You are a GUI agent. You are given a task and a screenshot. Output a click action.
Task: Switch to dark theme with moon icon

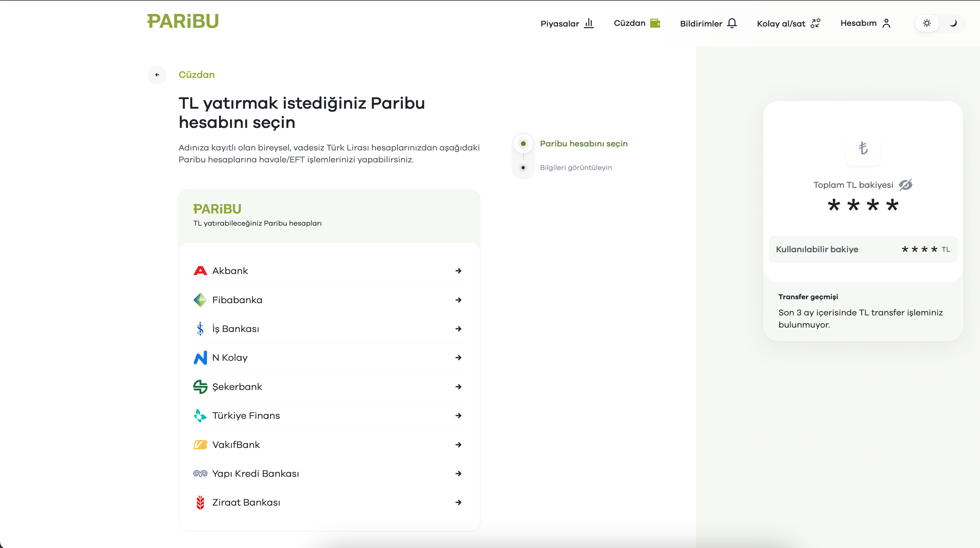point(952,23)
